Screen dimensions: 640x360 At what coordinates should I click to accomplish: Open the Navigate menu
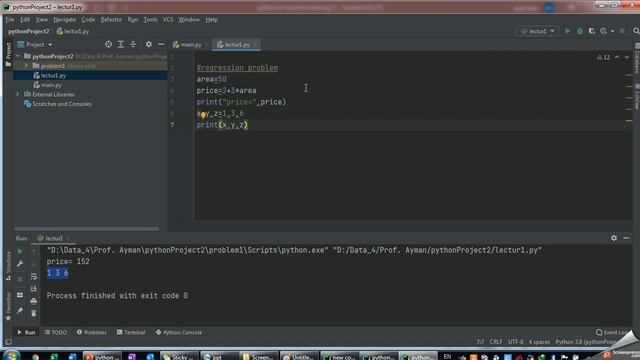64,20
